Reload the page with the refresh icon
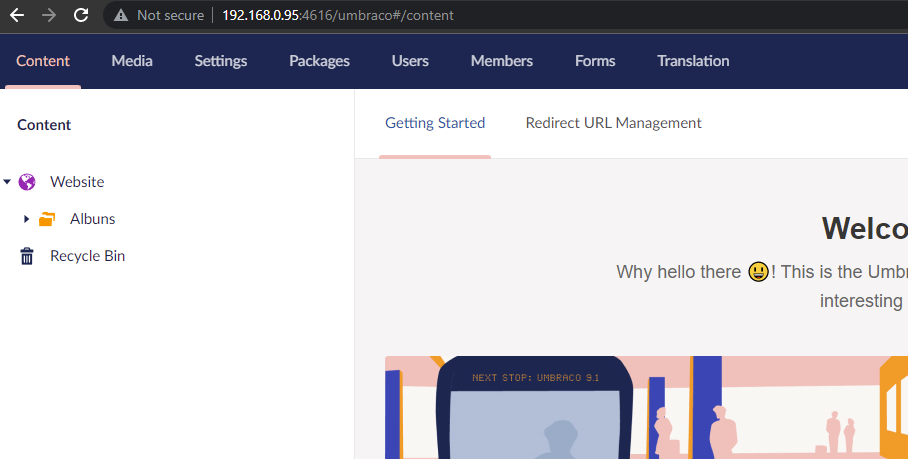The image size is (908, 459). tap(81, 15)
